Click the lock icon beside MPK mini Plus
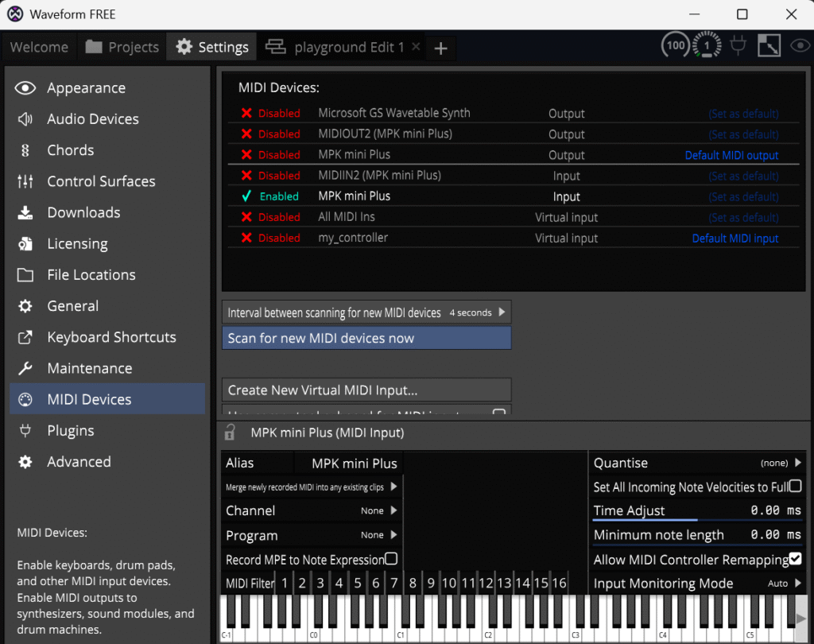This screenshot has height=644, width=814. click(230, 432)
